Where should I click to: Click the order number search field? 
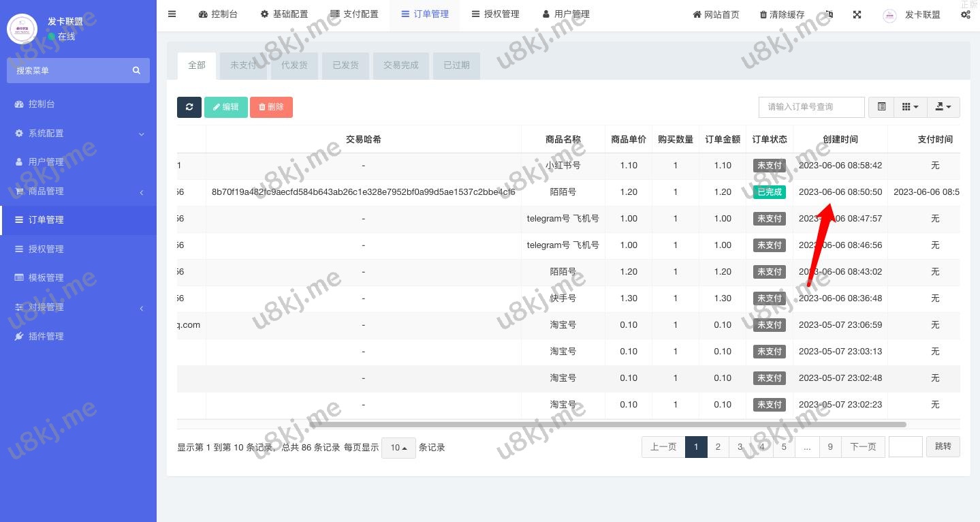click(x=811, y=107)
